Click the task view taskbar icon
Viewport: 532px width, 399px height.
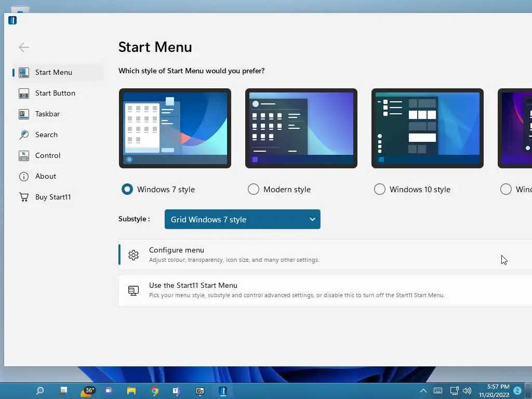[64, 391]
